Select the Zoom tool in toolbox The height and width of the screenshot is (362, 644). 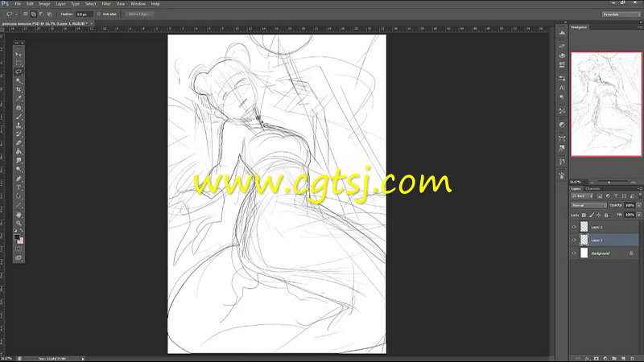(19, 224)
